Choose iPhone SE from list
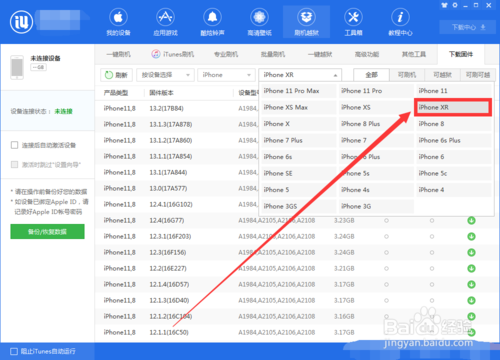 tap(299, 173)
